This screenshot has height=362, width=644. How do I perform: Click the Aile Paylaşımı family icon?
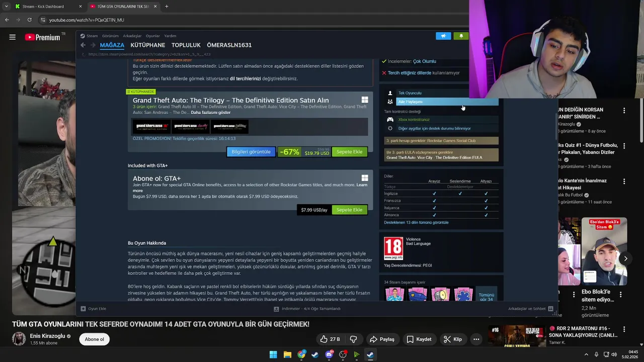click(x=390, y=102)
